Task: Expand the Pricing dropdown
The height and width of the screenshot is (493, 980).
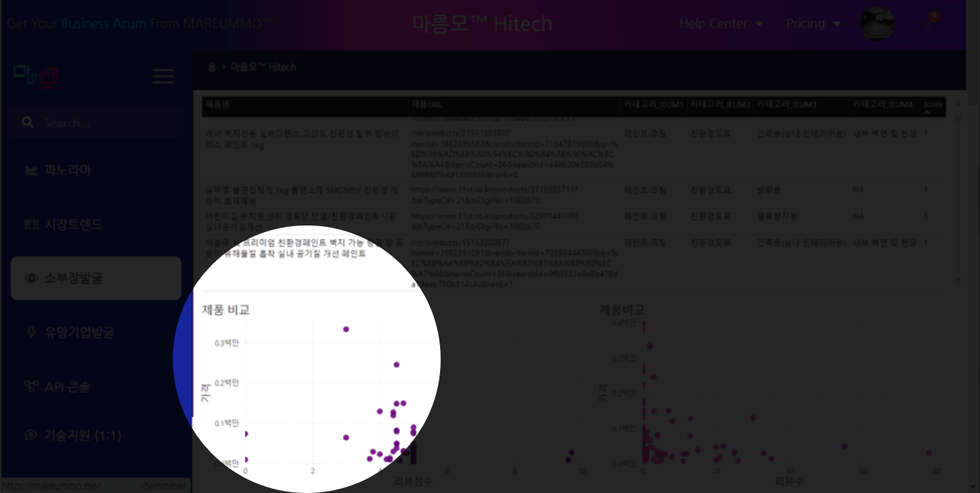Action: [813, 24]
